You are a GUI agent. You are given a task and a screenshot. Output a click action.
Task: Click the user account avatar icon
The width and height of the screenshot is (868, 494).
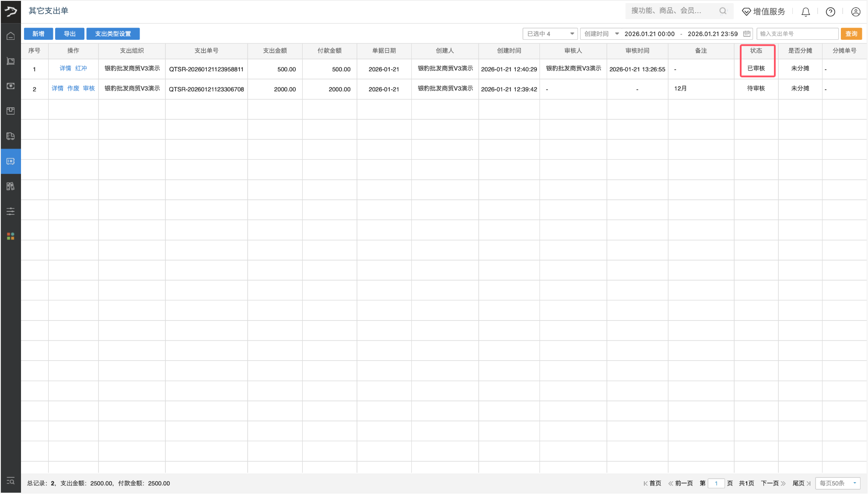(856, 12)
